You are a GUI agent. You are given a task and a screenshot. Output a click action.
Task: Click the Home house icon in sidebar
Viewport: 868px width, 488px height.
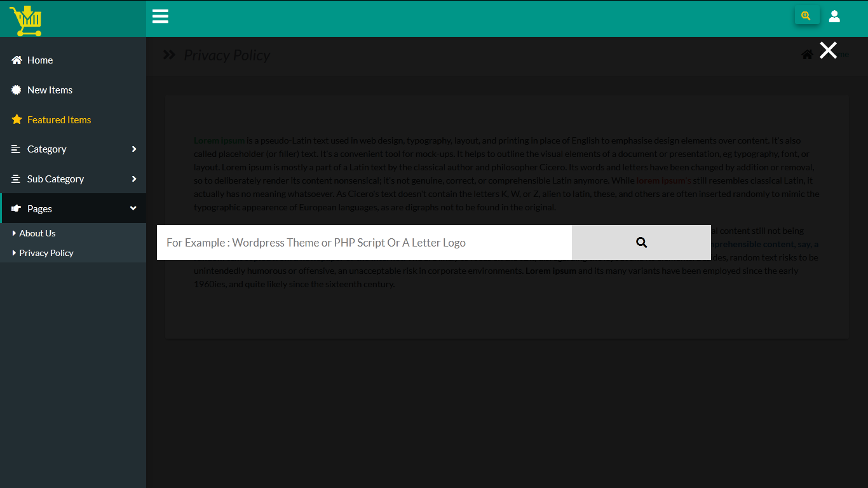(17, 60)
